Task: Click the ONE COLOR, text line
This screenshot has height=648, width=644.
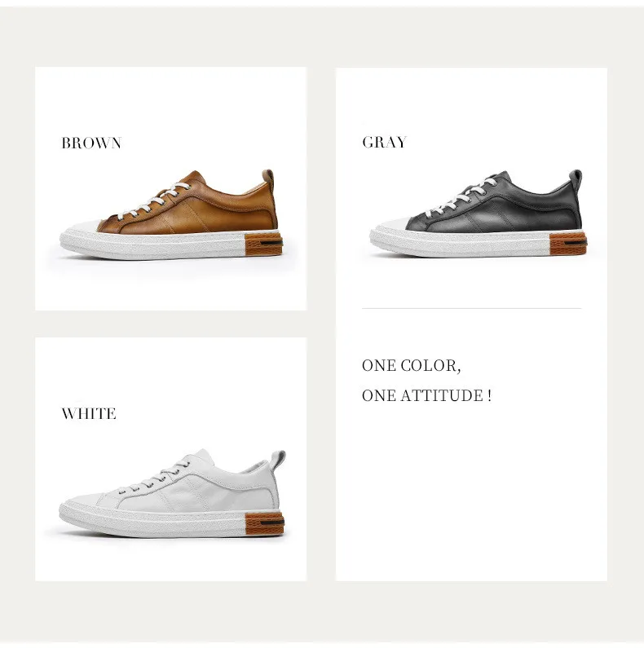Action: 412,366
